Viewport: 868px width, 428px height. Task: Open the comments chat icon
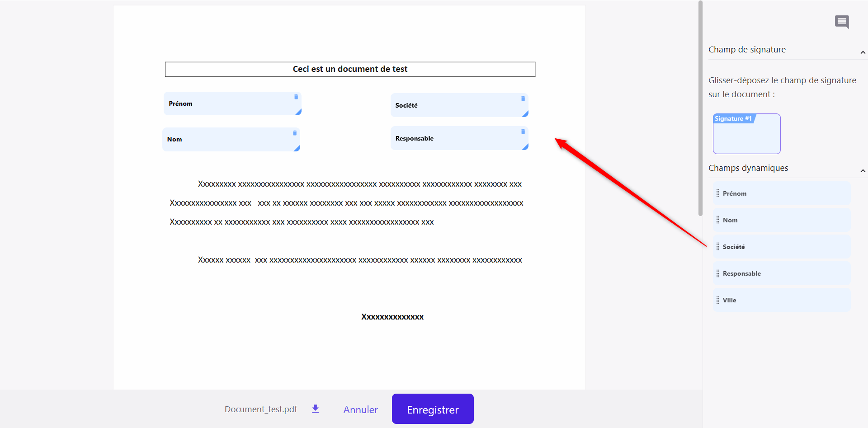pyautogui.click(x=841, y=22)
